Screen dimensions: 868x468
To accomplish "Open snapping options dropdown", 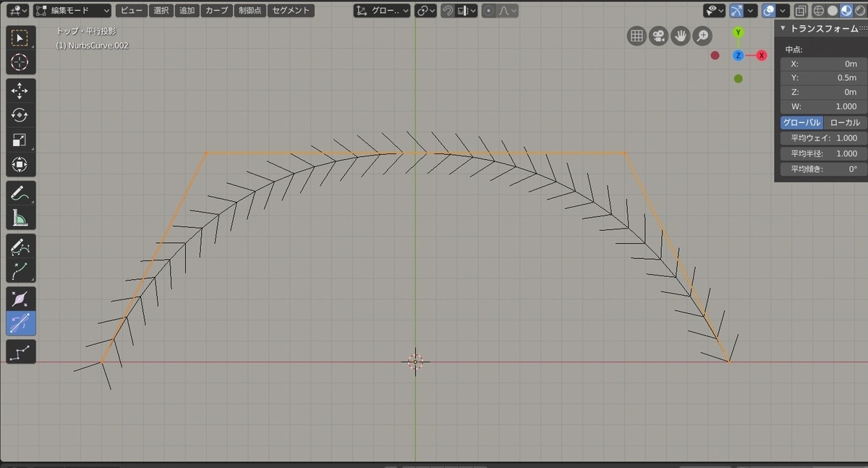I will (x=467, y=11).
